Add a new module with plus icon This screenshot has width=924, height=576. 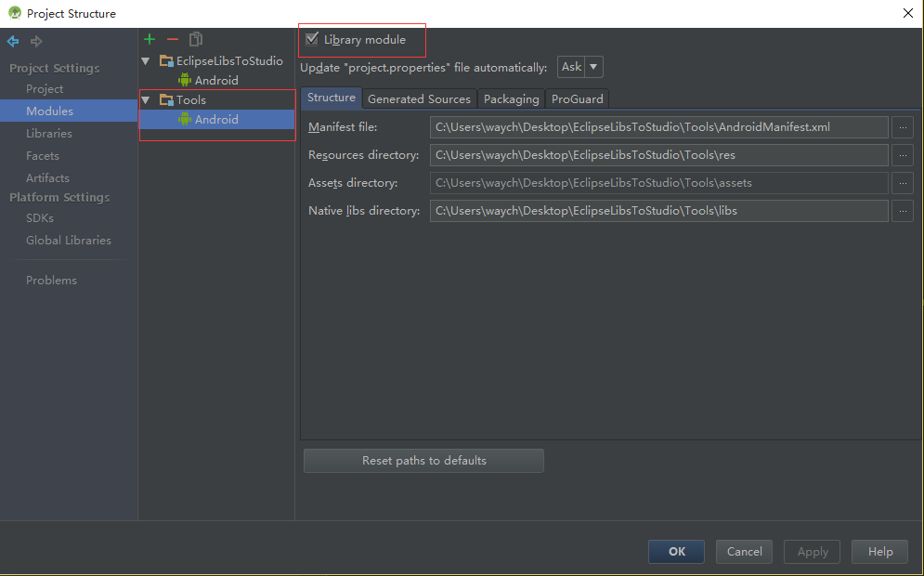[150, 40]
